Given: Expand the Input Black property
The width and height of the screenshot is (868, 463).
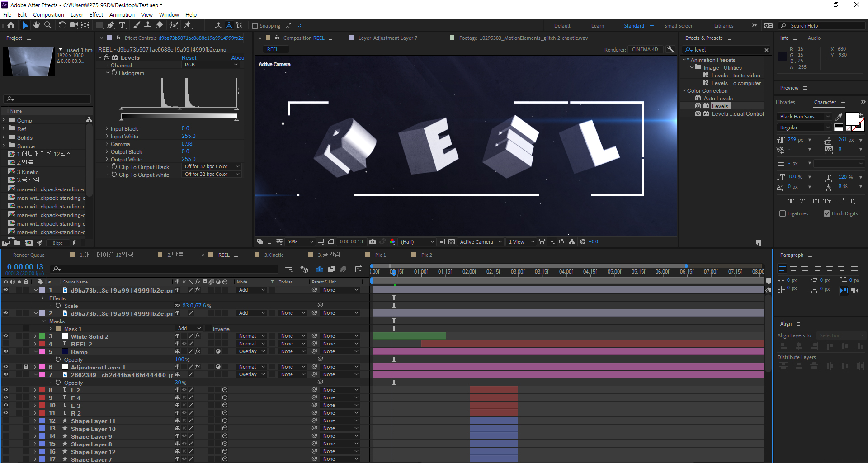Looking at the screenshot, I should (107, 129).
